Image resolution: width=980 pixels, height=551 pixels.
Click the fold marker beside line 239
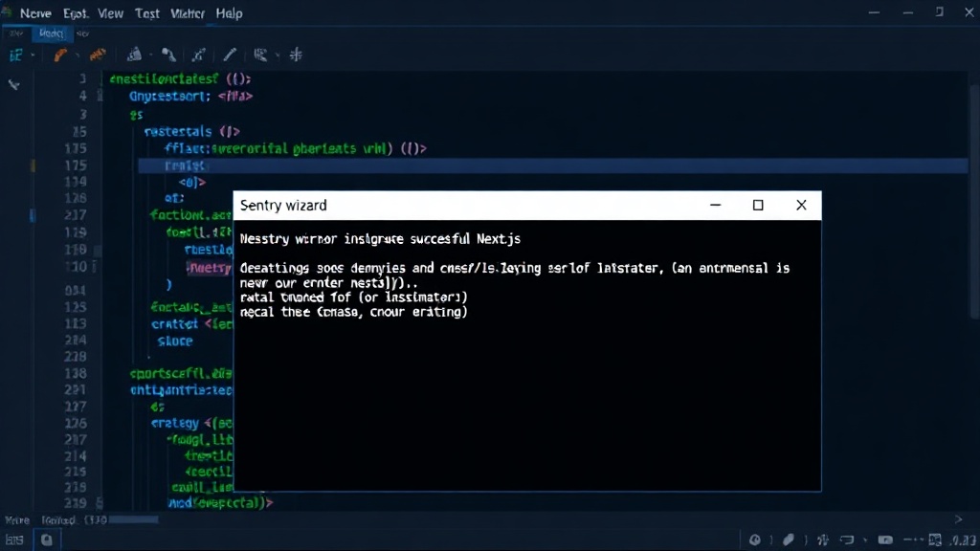click(100, 503)
